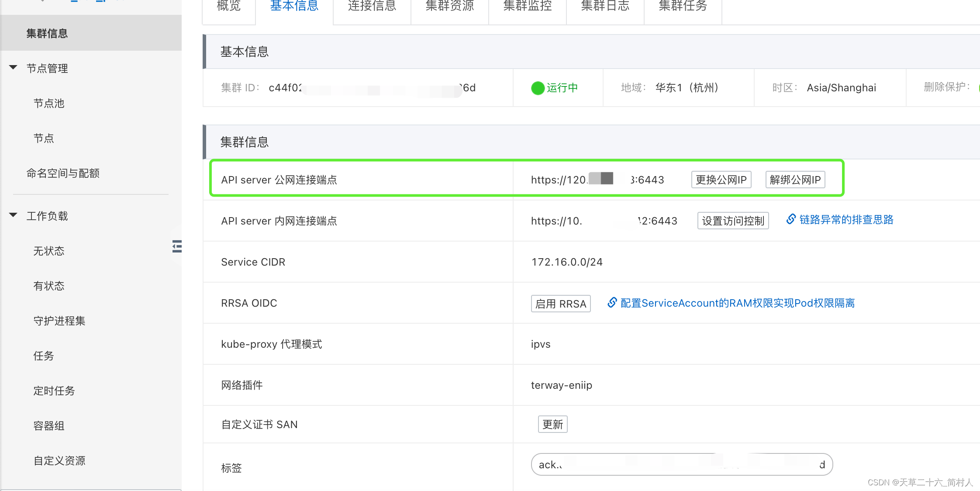980x491 pixels.
Task: Click the 工作负载 section label
Action: 47,216
